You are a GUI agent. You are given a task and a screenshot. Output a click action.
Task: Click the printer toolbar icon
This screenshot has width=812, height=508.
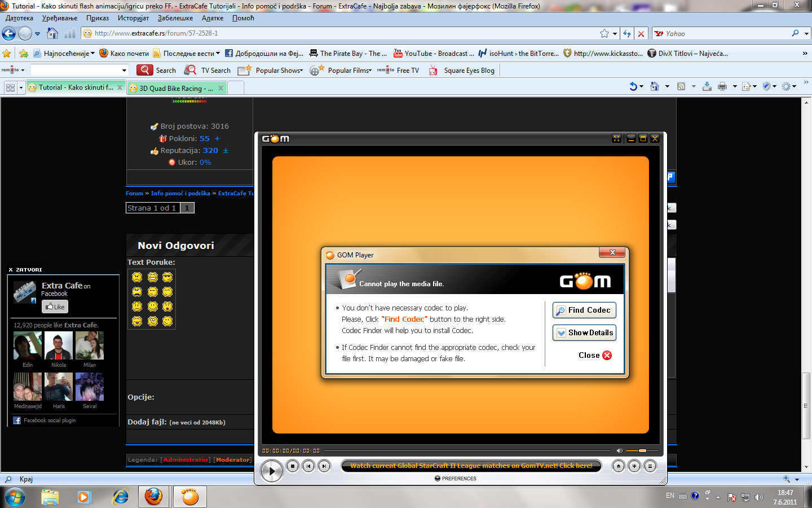pyautogui.click(x=722, y=86)
